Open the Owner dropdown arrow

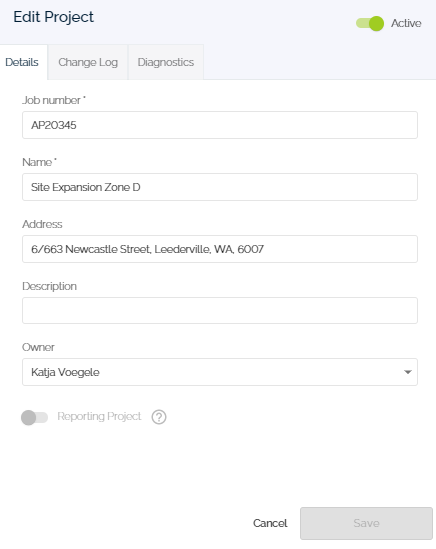click(407, 372)
